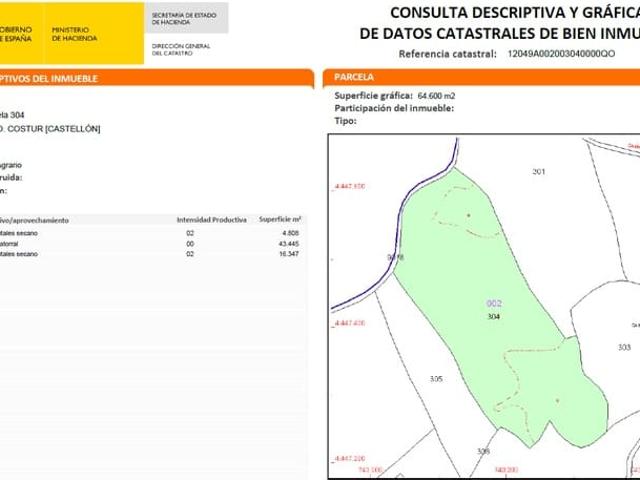The image size is (640, 480).
Task: Click polygon label 002 on the map
Action: pyautogui.click(x=494, y=303)
